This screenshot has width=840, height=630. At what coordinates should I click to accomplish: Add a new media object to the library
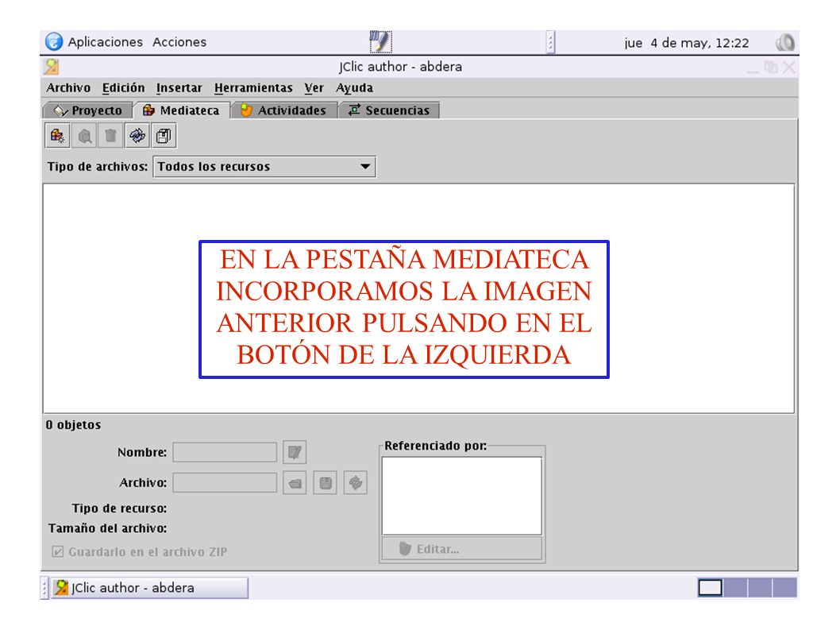[x=57, y=136]
